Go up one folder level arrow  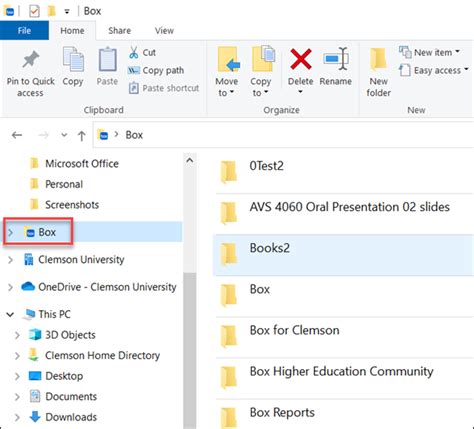82,135
